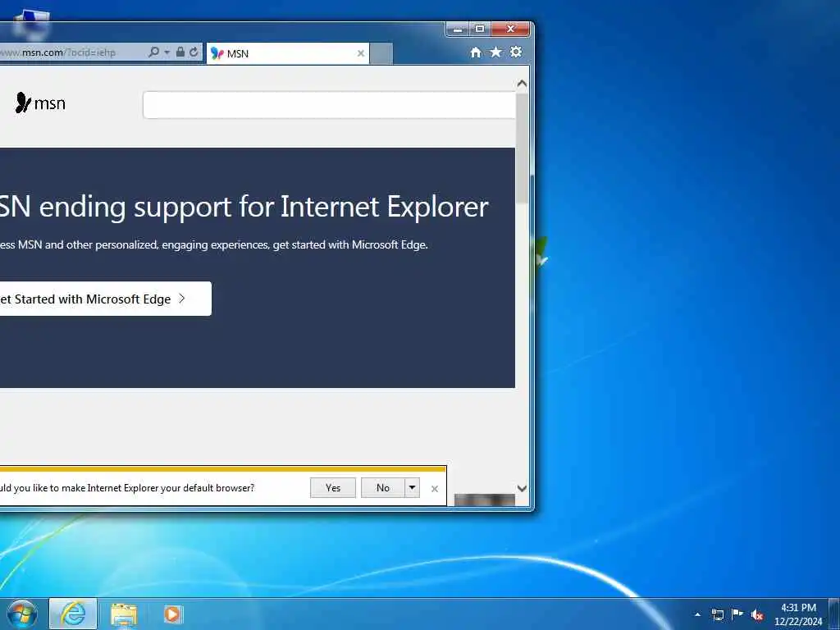840x630 pixels.
Task: Click the scroll up arrow of page
Action: (522, 84)
